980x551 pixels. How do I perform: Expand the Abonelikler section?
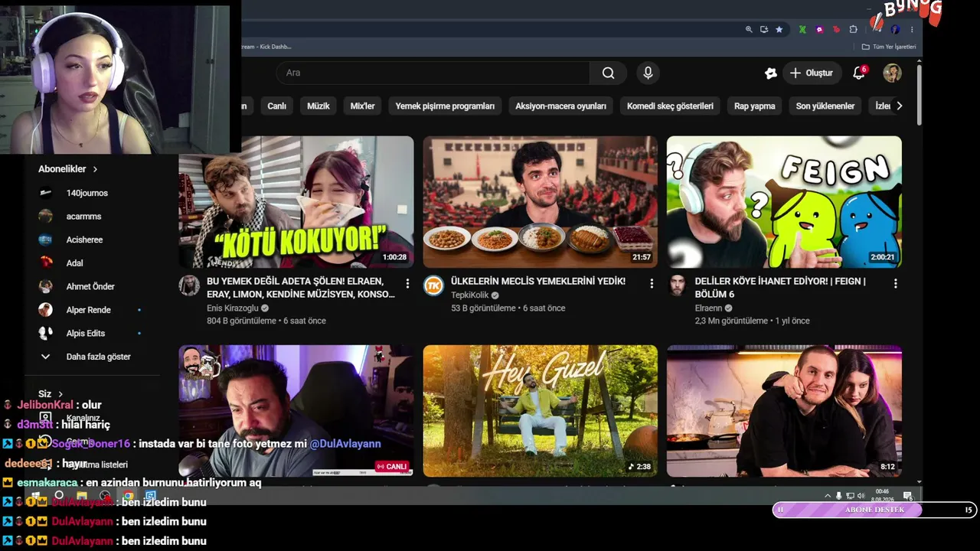click(x=68, y=169)
